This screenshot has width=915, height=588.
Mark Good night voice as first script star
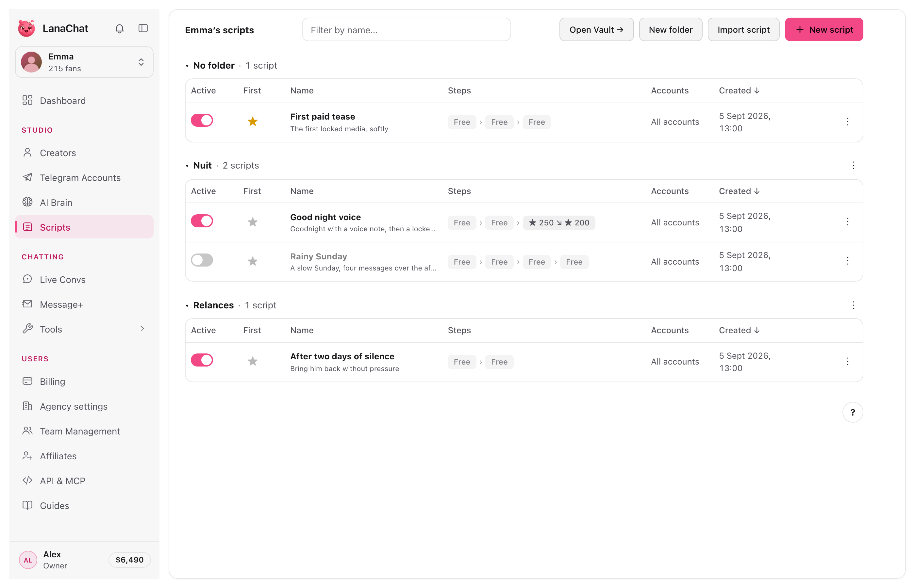coord(252,222)
